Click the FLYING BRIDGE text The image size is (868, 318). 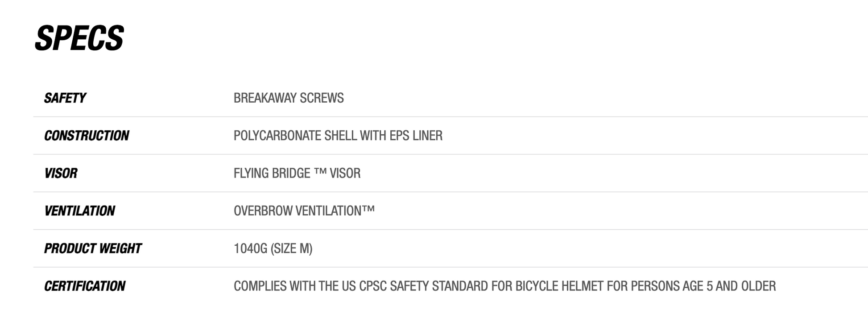pos(272,173)
